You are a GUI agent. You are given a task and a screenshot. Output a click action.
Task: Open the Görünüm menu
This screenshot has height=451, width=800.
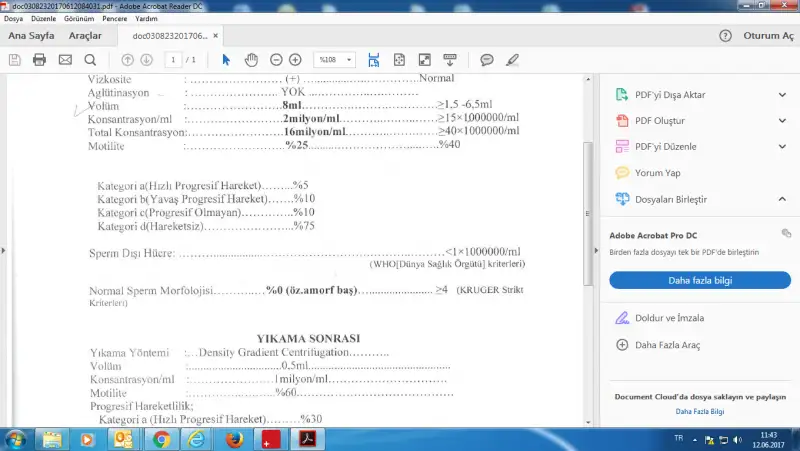coord(84,18)
